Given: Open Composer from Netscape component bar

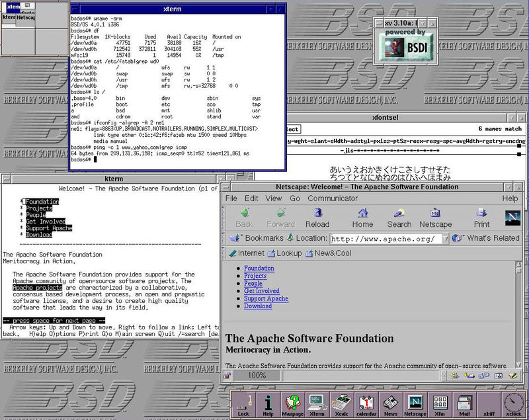Looking at the screenshot, I should click(513, 376).
